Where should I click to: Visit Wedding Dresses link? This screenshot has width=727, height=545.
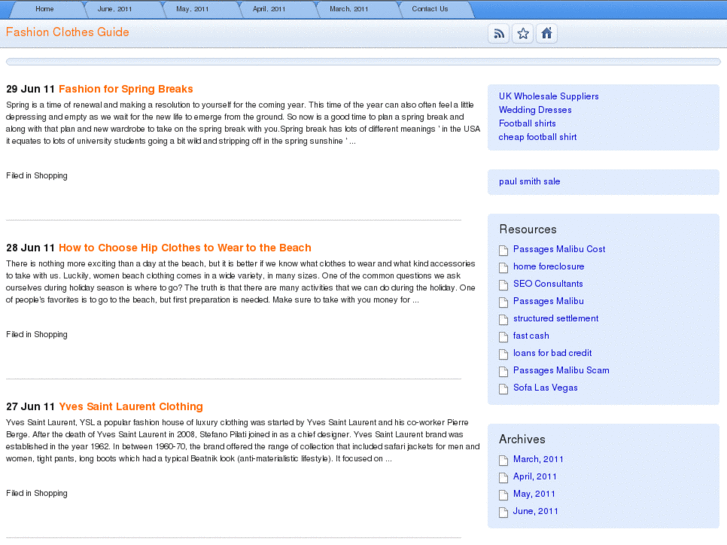535,109
